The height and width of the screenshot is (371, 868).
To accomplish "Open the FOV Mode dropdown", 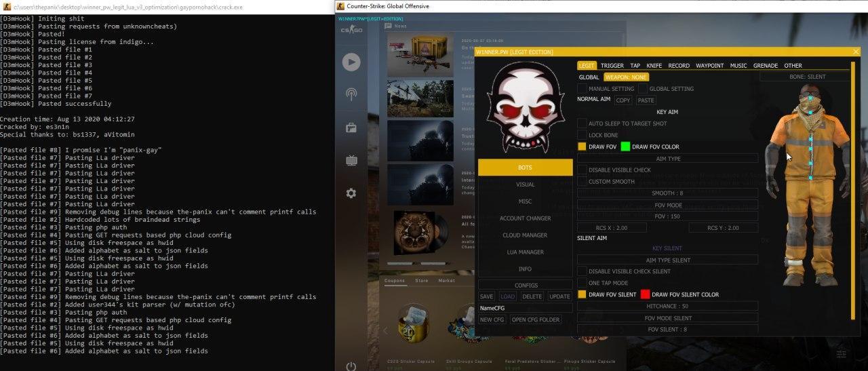I will (x=667, y=205).
